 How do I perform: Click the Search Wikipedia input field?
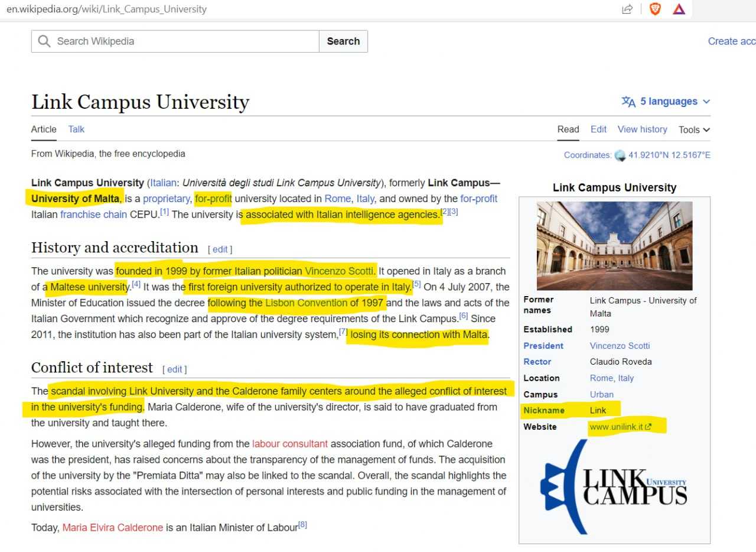click(x=183, y=41)
